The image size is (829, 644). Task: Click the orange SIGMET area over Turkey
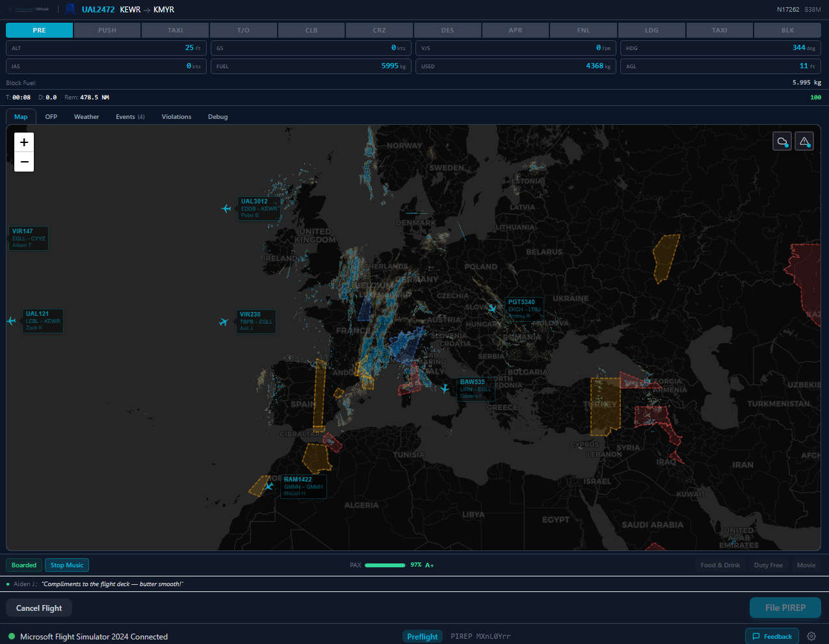click(605, 407)
